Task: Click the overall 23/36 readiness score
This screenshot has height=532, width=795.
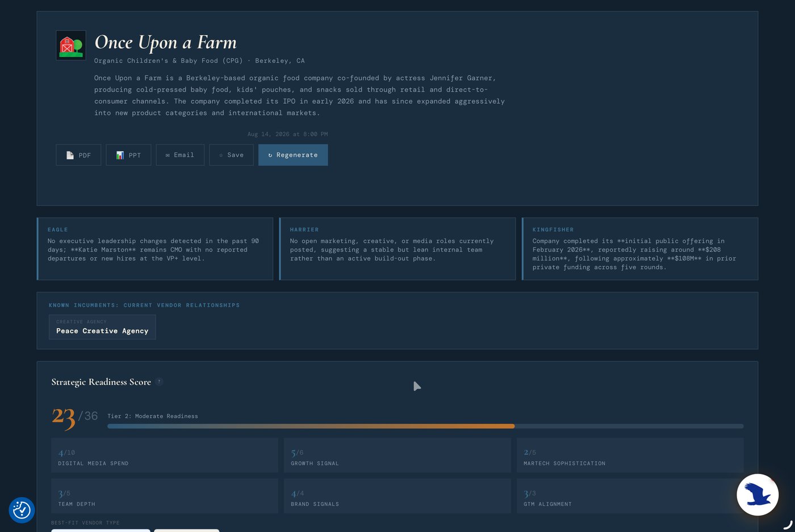Action: tap(74, 417)
